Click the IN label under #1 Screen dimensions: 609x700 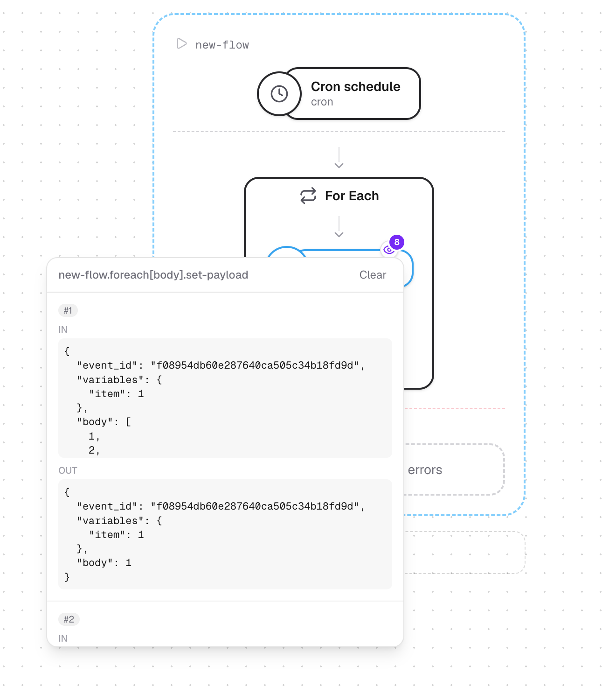(x=63, y=329)
